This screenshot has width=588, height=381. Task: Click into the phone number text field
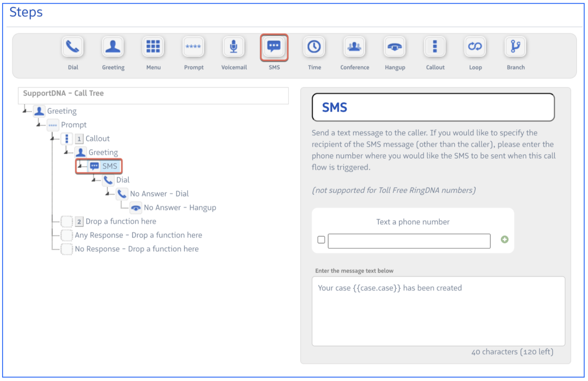(409, 241)
